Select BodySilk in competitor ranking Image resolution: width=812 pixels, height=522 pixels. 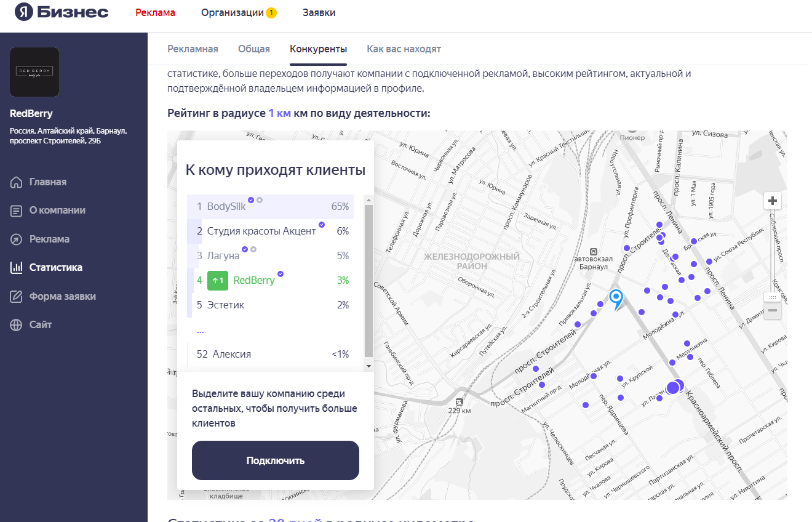point(226,207)
